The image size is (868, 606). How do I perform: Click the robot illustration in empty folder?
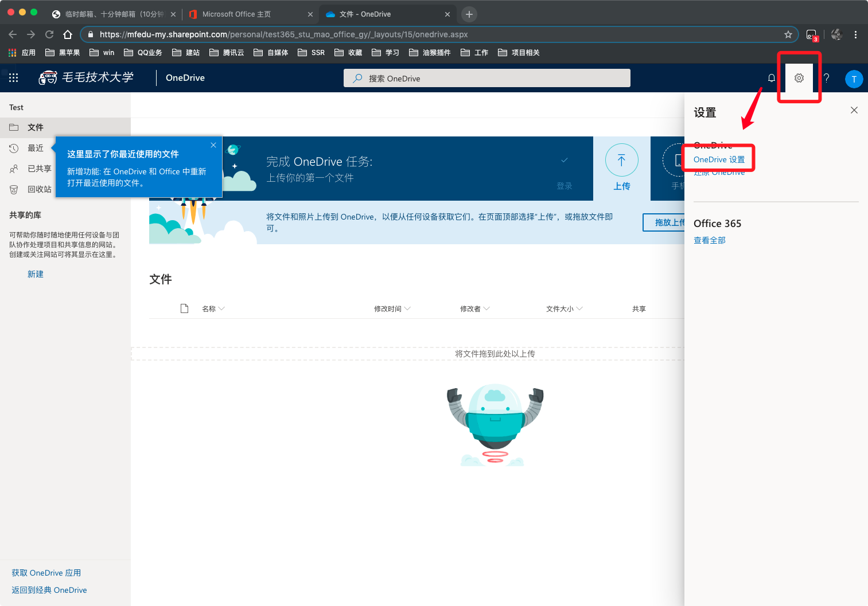pos(495,425)
